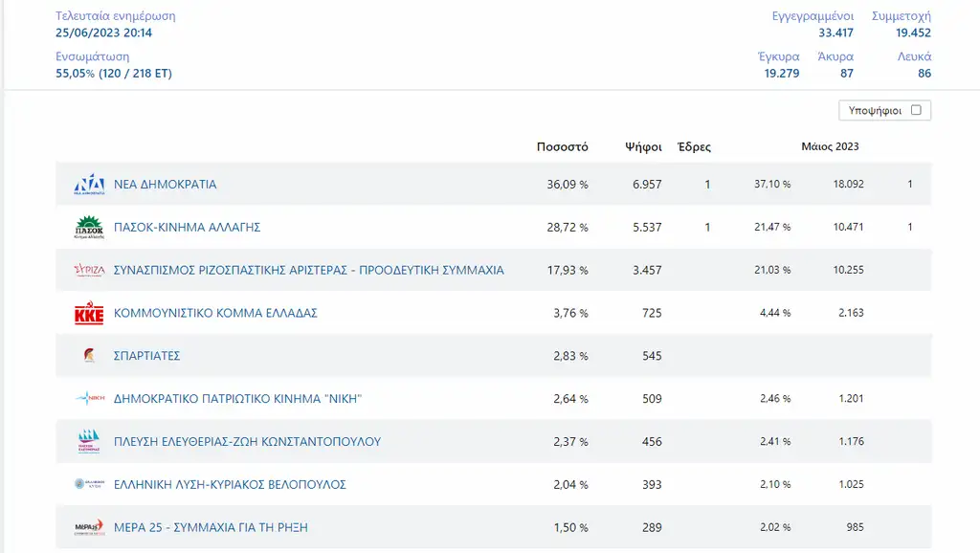Click the red KKE logo
980x553 pixels.
coord(89,313)
